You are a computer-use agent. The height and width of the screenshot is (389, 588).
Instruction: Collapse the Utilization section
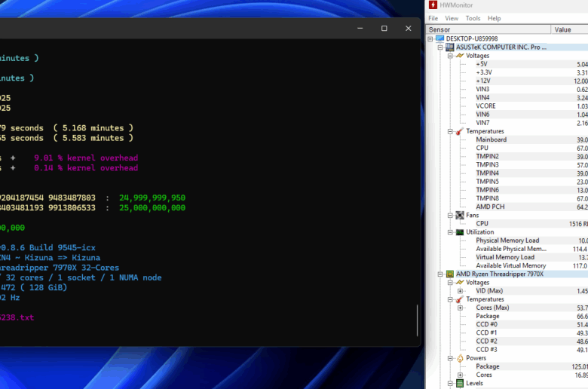[x=450, y=232]
